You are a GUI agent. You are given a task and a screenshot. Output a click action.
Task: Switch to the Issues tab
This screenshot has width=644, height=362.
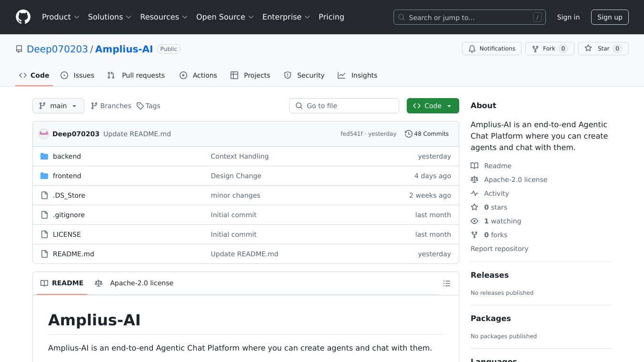tap(78, 75)
